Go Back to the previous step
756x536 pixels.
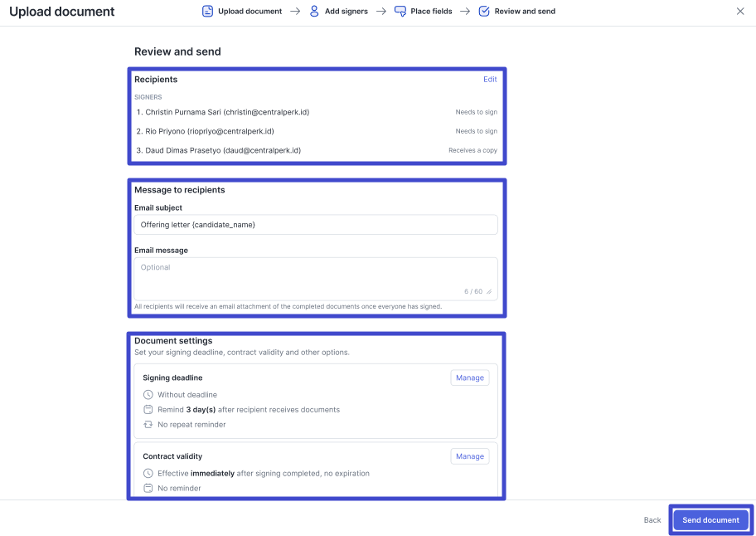[x=652, y=520]
